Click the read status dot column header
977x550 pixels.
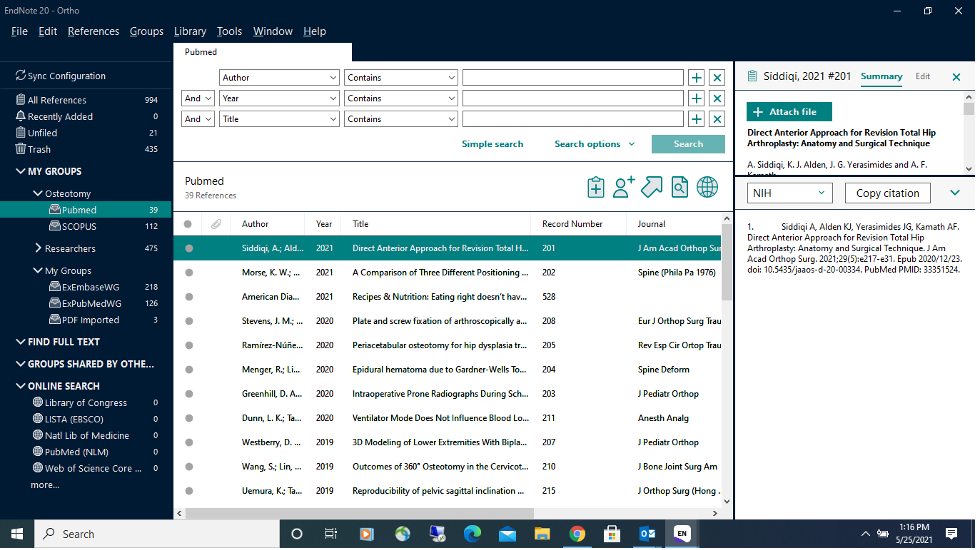pyautogui.click(x=188, y=224)
